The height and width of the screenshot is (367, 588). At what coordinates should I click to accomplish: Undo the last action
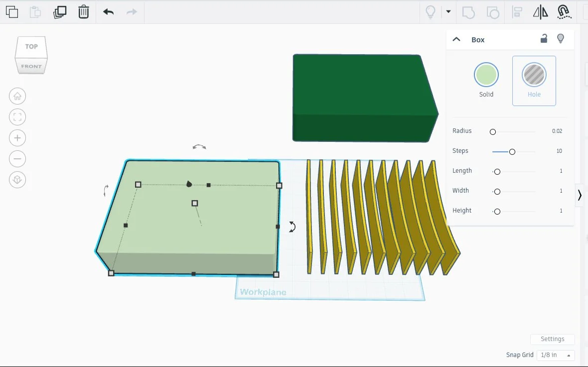pos(108,12)
